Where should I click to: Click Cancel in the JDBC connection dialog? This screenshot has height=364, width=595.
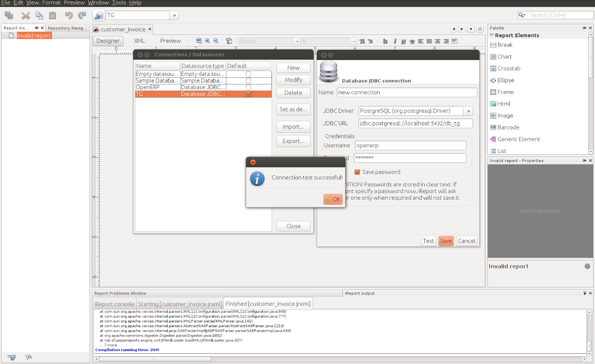[x=467, y=241]
